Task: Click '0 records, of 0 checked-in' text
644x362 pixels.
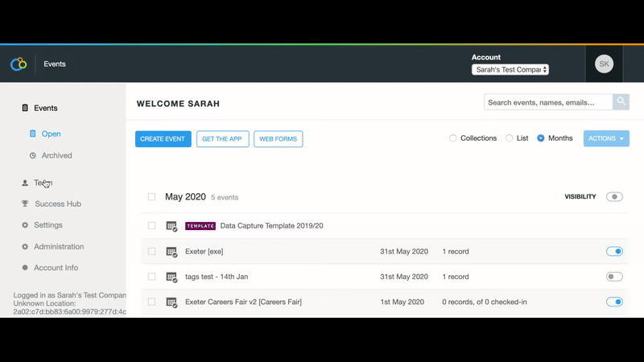Action: click(x=485, y=302)
